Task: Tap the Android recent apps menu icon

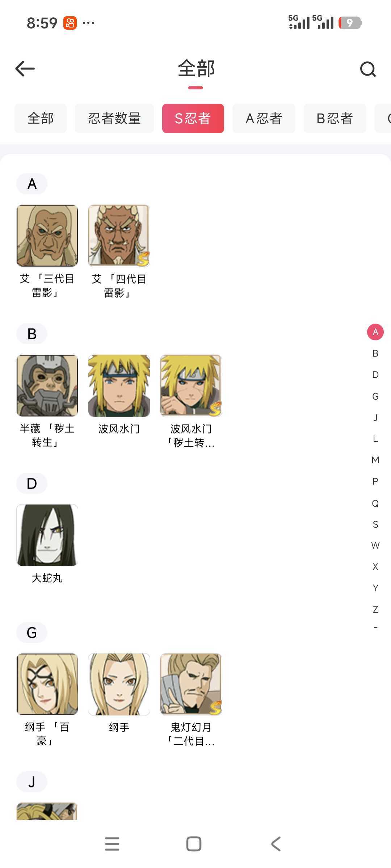Action: 112,844
